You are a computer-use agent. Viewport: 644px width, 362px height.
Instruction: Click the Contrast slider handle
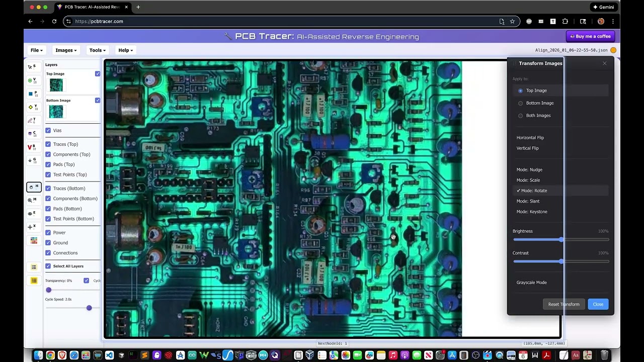coord(561,261)
